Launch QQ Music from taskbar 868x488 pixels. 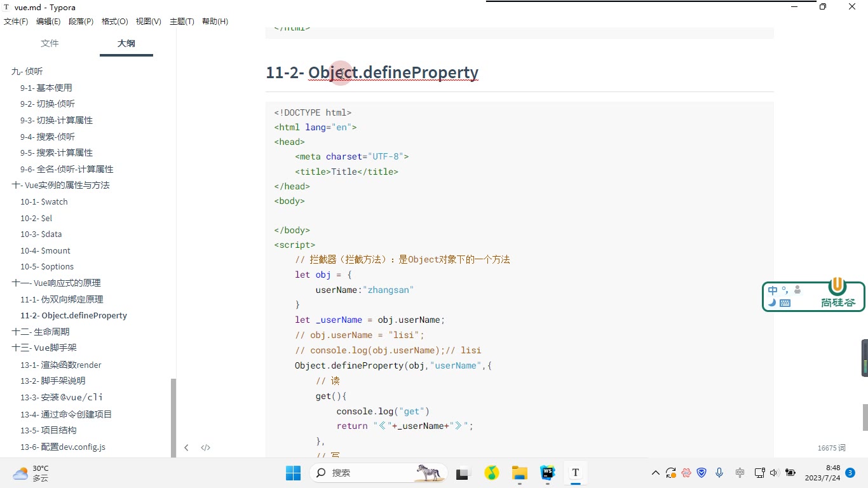pos(491,473)
